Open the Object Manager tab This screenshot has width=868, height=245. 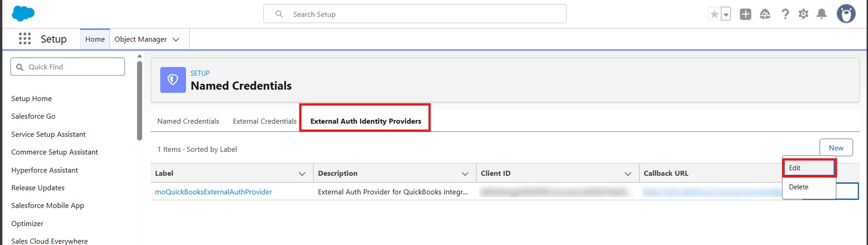pyautogui.click(x=141, y=39)
